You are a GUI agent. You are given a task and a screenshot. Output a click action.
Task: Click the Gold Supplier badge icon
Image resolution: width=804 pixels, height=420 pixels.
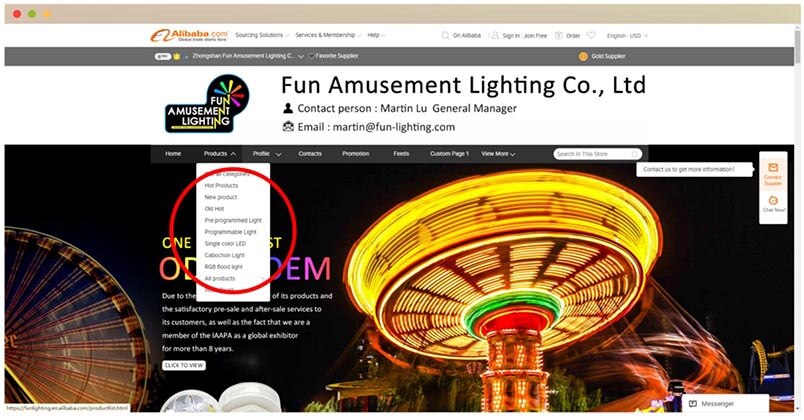point(583,56)
